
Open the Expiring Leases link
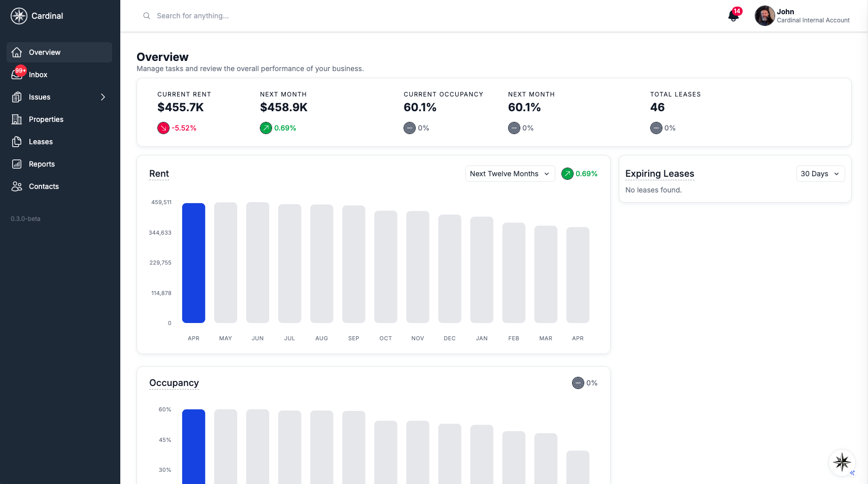click(659, 173)
